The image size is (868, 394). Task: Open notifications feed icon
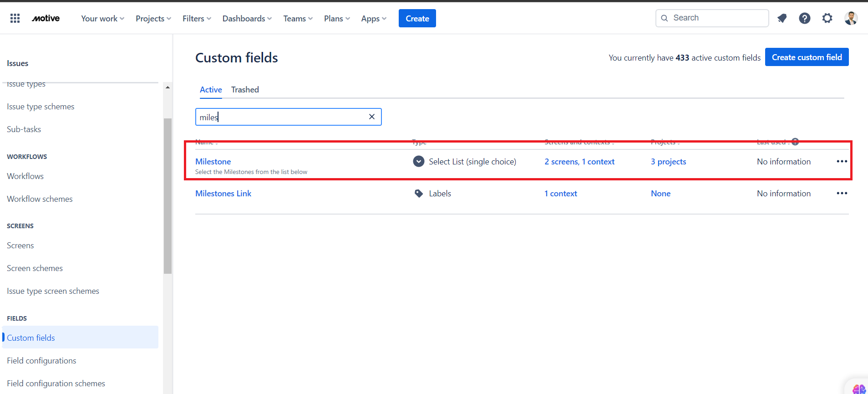(x=782, y=18)
